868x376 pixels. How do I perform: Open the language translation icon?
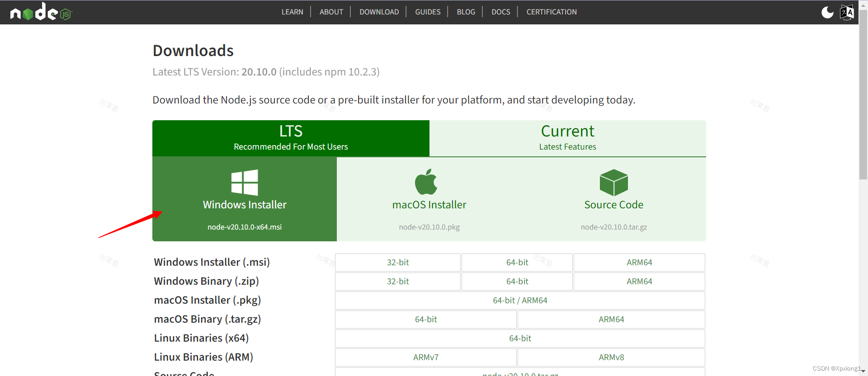(x=847, y=12)
